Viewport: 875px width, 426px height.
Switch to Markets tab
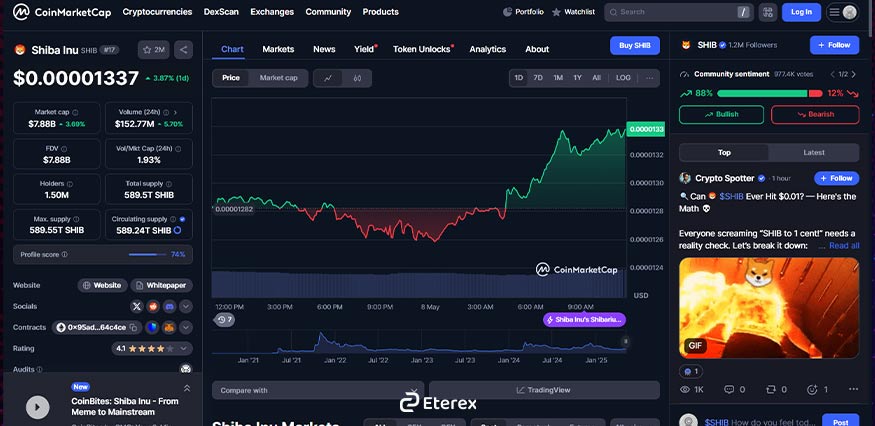pyautogui.click(x=278, y=49)
